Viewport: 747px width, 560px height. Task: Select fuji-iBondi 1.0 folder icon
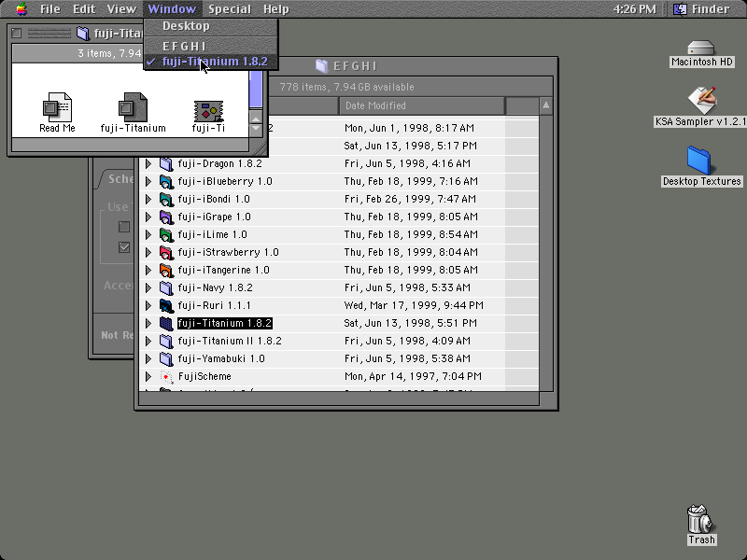coord(166,199)
